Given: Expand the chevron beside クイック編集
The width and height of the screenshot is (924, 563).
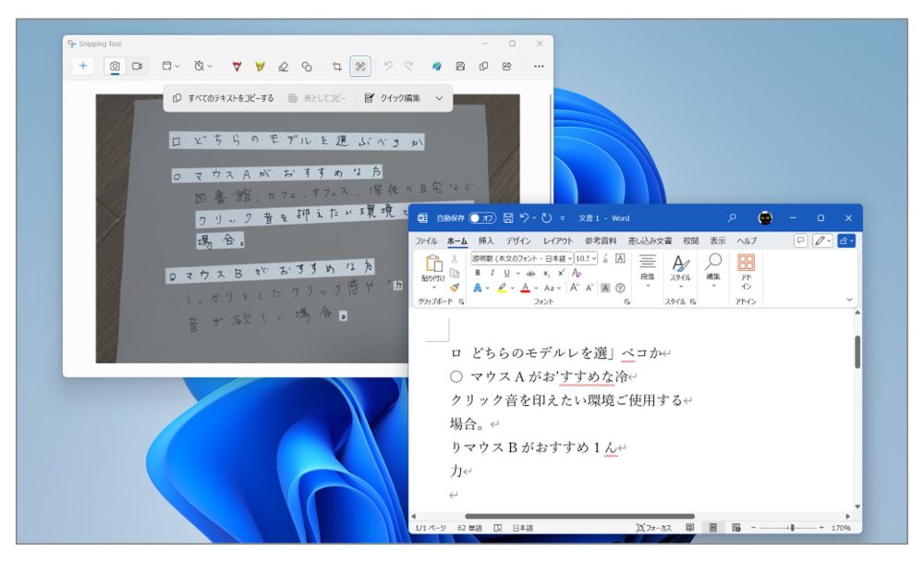Looking at the screenshot, I should [439, 98].
